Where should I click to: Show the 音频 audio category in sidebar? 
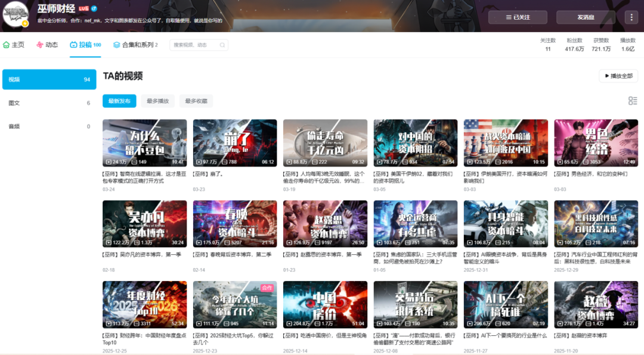tap(14, 126)
